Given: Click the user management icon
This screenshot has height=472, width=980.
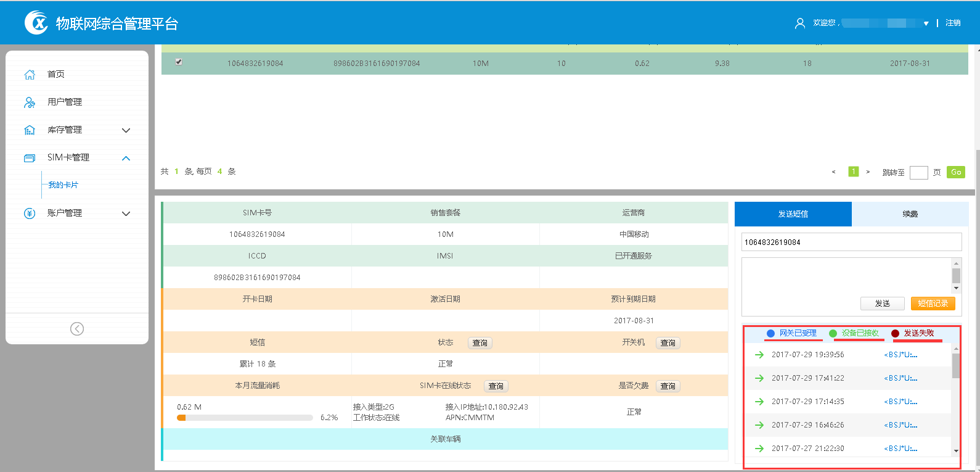Looking at the screenshot, I should [30, 102].
